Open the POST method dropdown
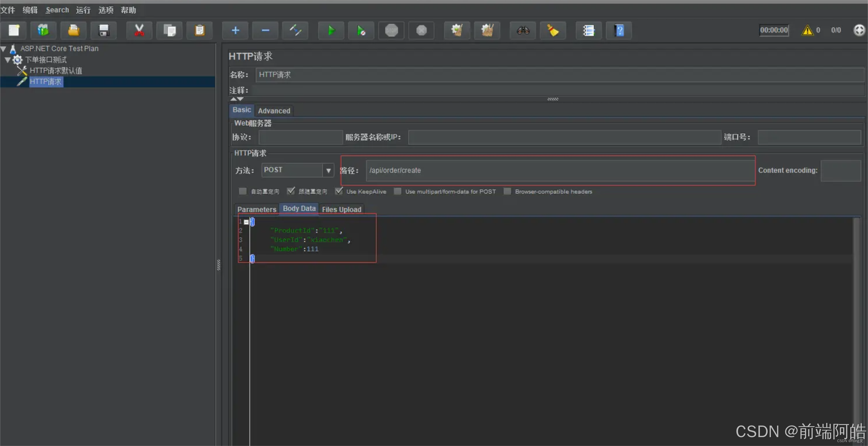The width and height of the screenshot is (868, 446). [328, 170]
